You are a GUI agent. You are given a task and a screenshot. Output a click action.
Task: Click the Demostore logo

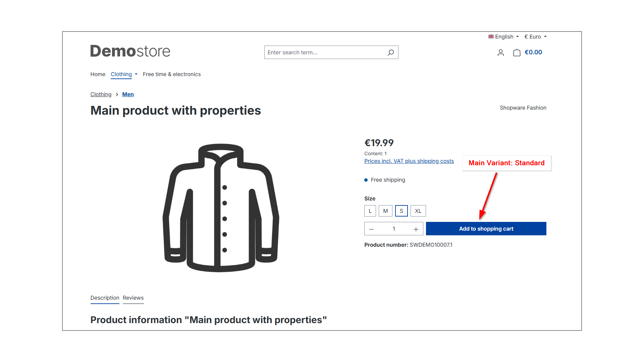pos(130,51)
